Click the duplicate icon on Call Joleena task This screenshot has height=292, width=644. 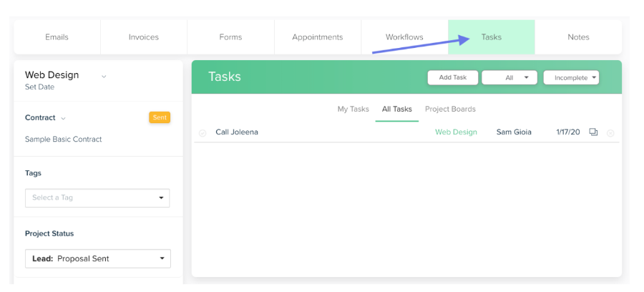click(x=593, y=132)
